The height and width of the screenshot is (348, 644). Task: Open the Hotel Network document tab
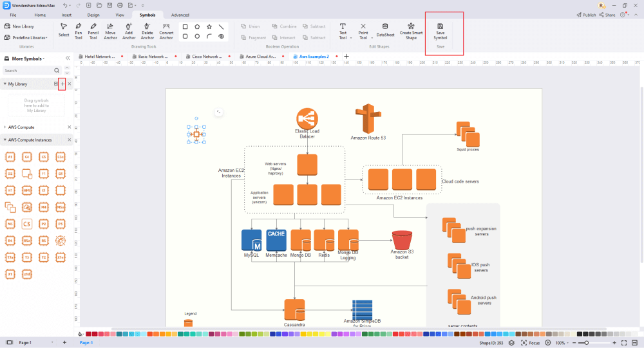pyautogui.click(x=100, y=56)
